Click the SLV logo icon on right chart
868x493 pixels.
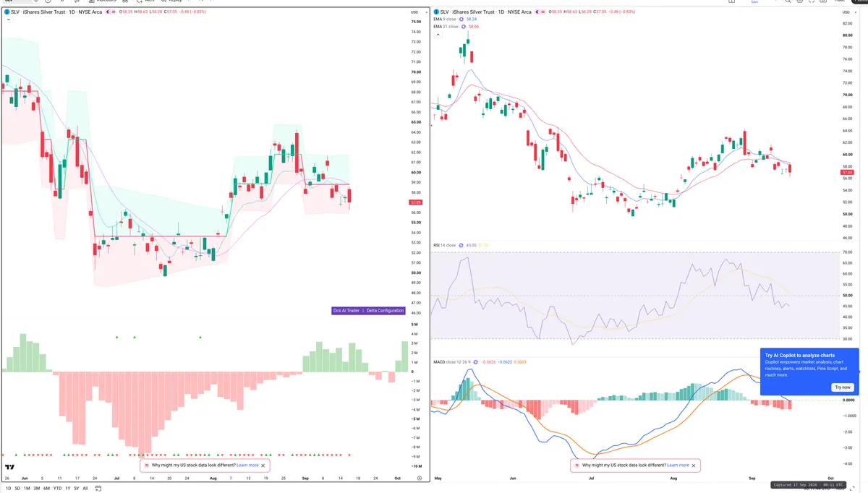tap(436, 12)
